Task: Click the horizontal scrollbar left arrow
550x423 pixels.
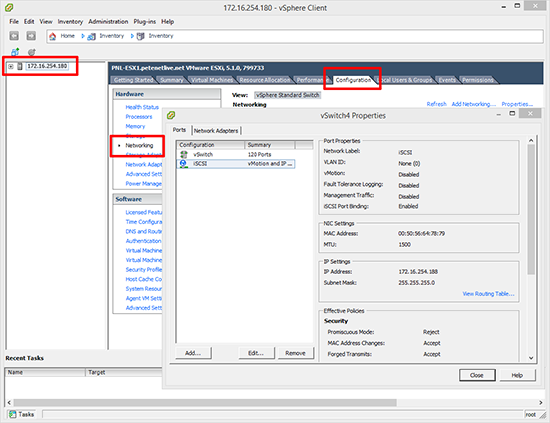Action: [x=9, y=402]
